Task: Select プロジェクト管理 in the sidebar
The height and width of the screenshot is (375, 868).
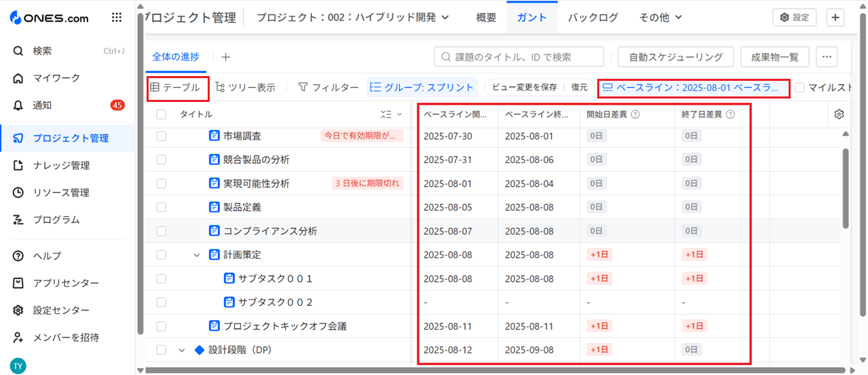Action: (x=68, y=139)
